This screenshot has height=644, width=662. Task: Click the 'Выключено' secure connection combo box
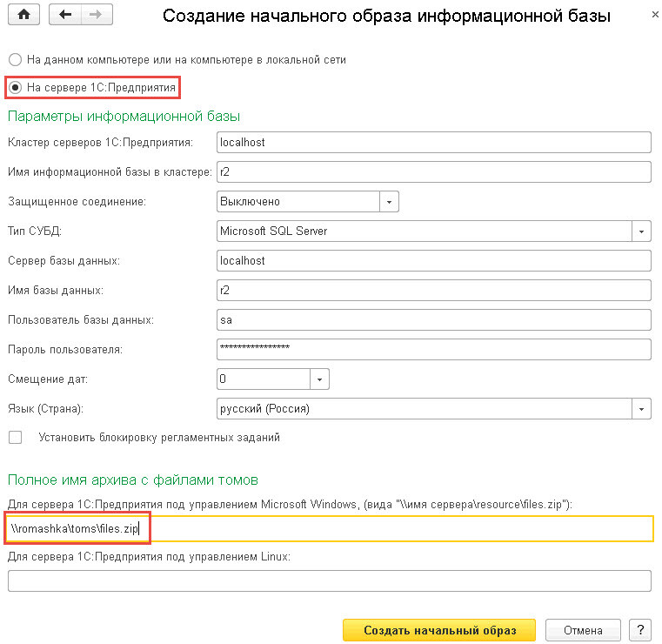tap(298, 201)
